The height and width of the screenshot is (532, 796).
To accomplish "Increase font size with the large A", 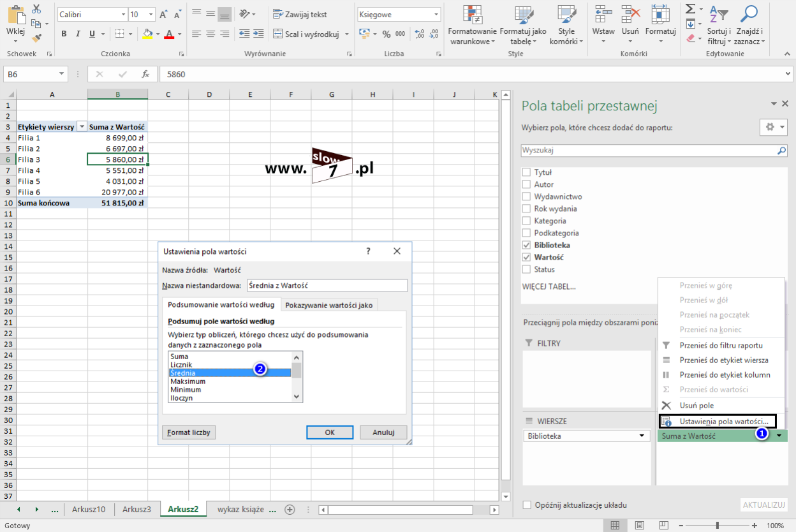I will point(164,14).
